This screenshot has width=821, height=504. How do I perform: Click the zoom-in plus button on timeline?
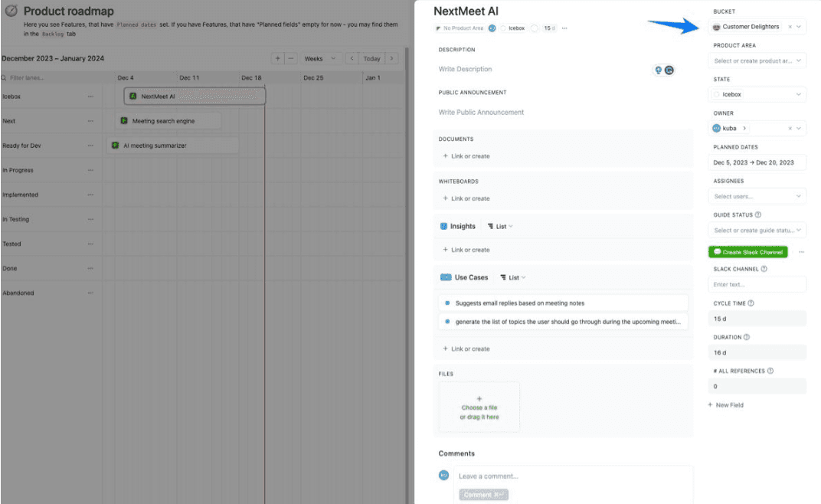tap(277, 59)
